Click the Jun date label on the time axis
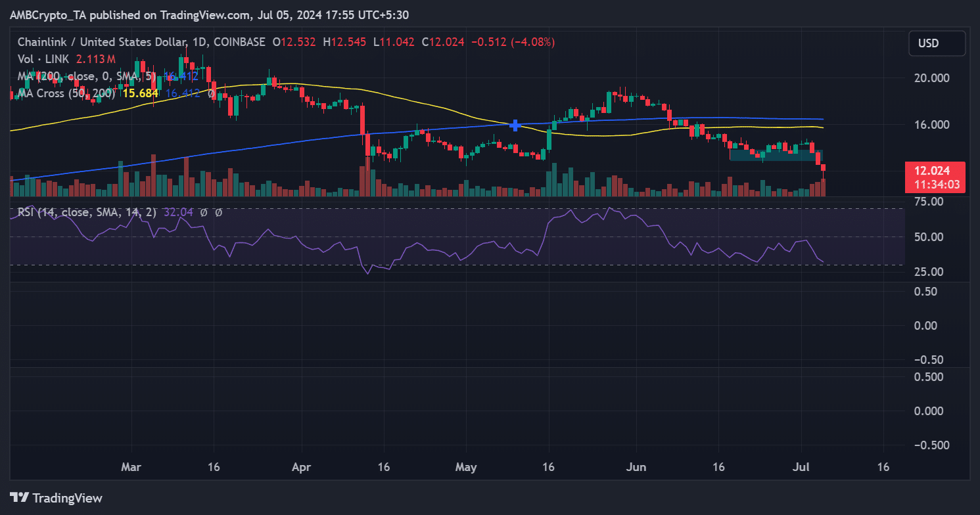This screenshot has width=980, height=515. pyautogui.click(x=636, y=467)
